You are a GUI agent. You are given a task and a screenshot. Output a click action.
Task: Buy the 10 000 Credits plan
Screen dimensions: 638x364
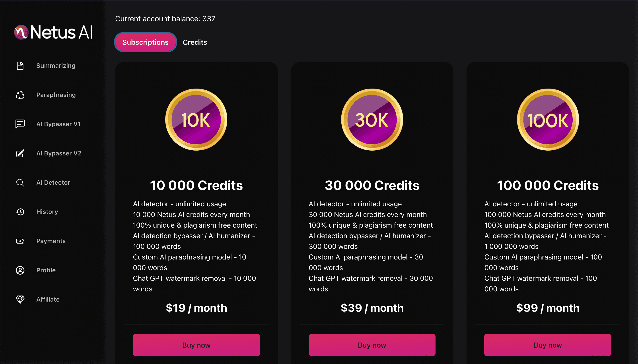[x=196, y=345]
